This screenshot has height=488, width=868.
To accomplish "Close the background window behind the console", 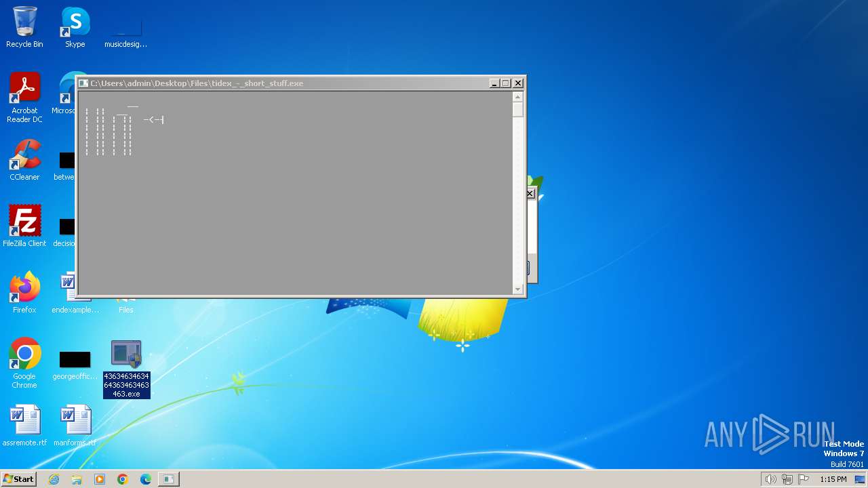I will click(530, 194).
